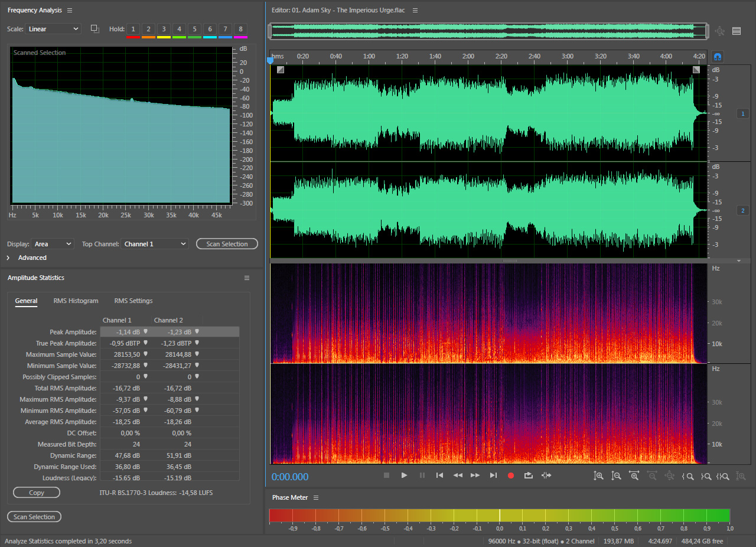Enable Hold 3 yellow snapshot

[164, 29]
